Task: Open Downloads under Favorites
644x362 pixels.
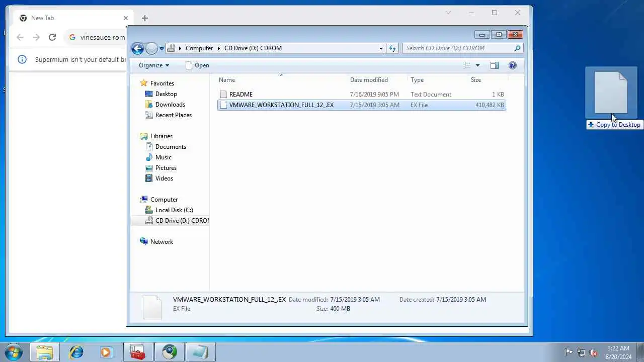Action: coord(170,105)
